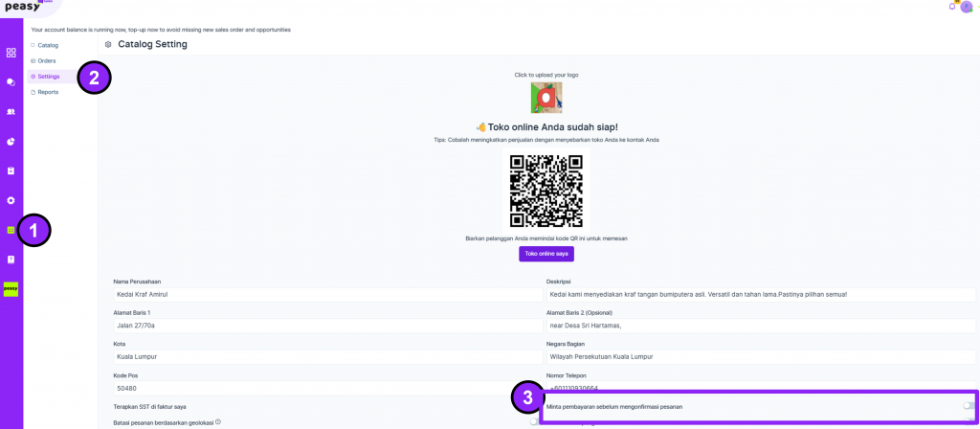Click the geolocation info help icon
This screenshot has width=980, height=429.
[218, 421]
